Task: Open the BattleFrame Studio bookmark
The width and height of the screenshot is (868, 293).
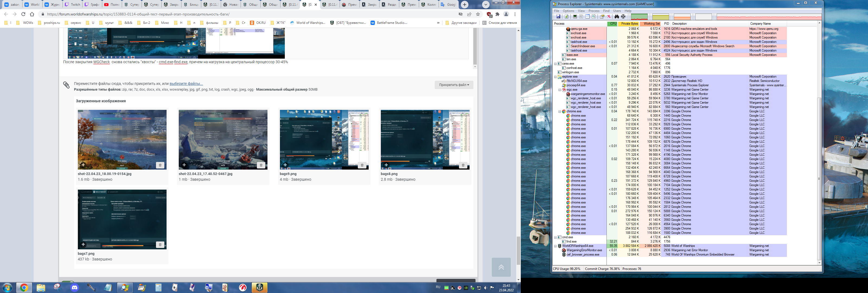Action: (389, 23)
